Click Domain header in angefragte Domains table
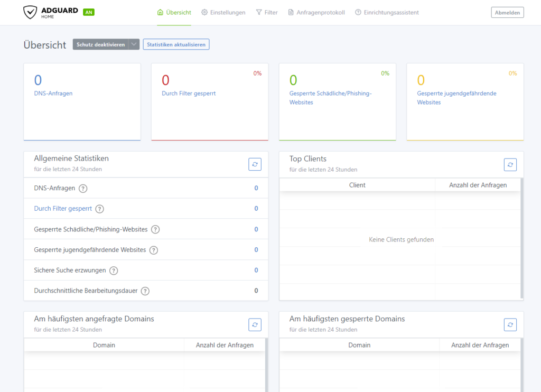This screenshot has height=392, width=541. tap(104, 345)
